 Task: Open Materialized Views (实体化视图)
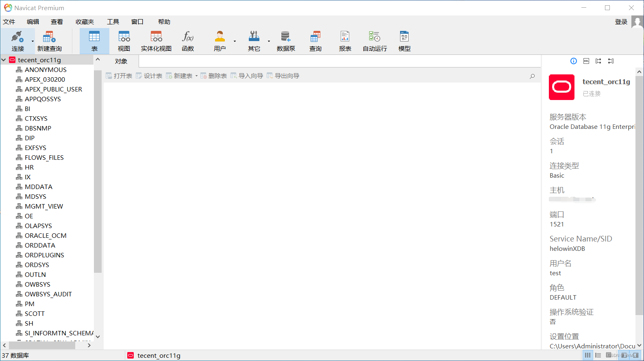156,41
